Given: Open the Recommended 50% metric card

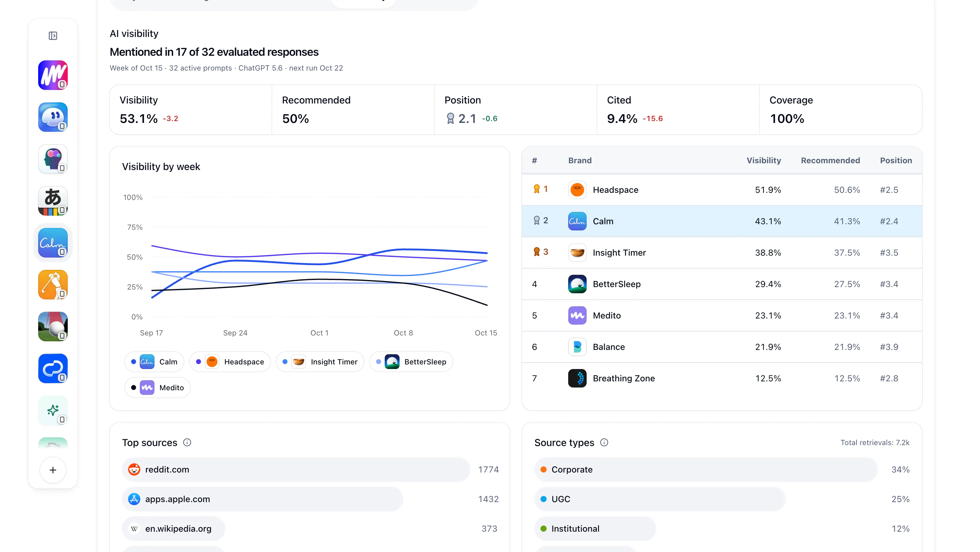Looking at the screenshot, I should point(353,110).
